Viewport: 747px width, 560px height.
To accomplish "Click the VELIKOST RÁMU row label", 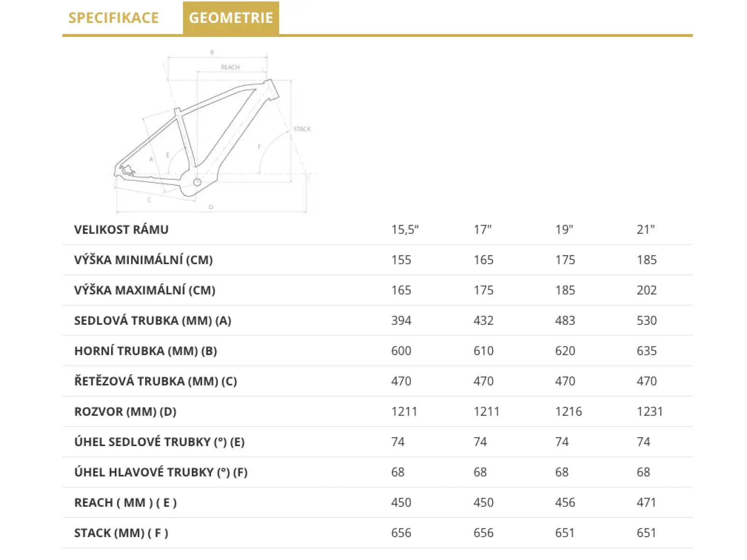I will pos(121,230).
